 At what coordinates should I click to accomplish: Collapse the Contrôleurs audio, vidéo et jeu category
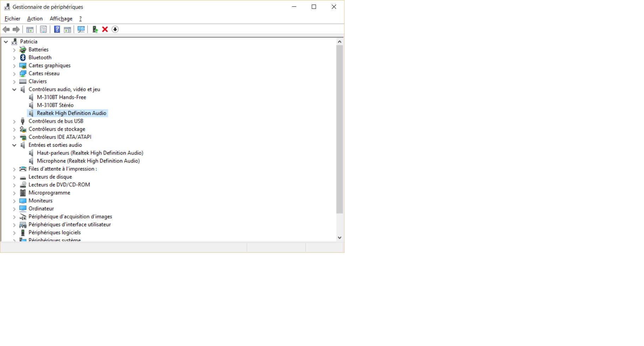14,89
